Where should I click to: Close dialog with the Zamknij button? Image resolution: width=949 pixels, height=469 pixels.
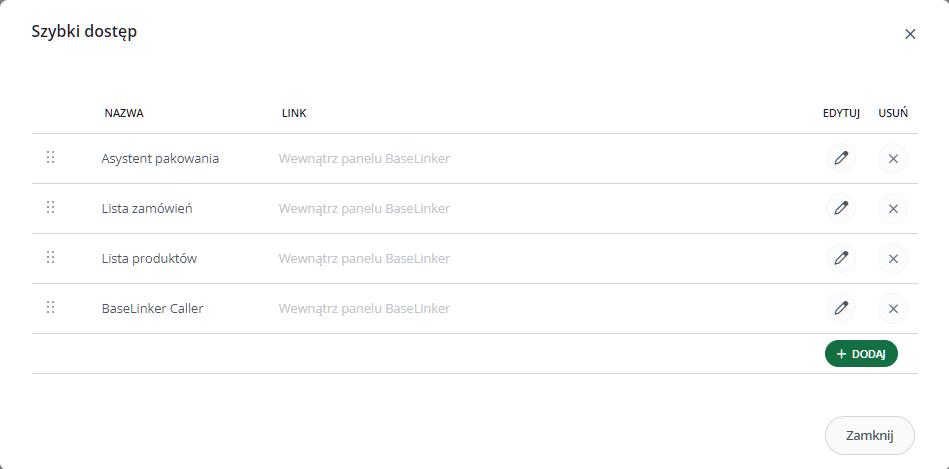[870, 435]
